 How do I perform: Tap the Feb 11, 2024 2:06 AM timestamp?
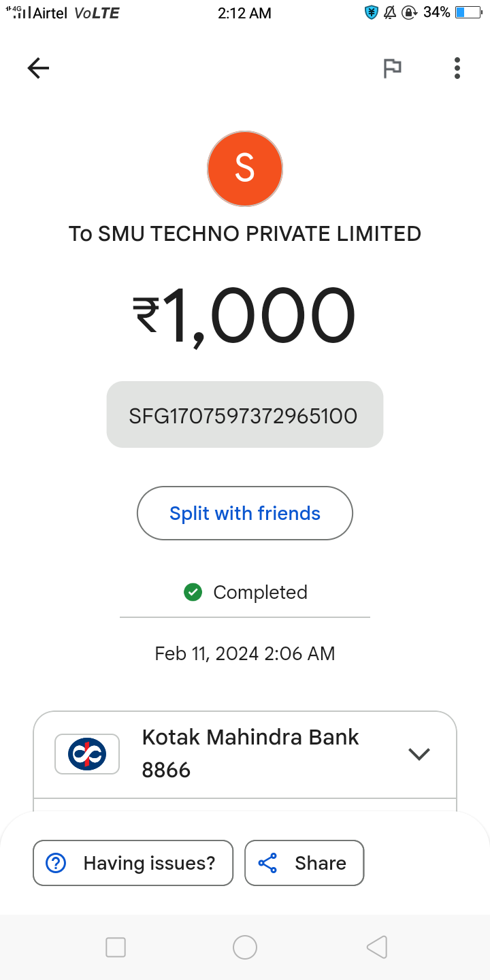(245, 654)
